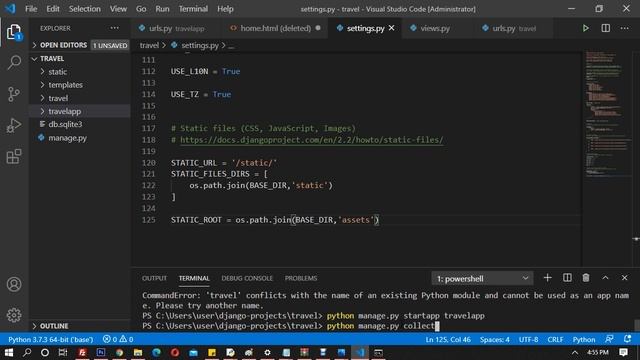Screen dimensions: 640x360
Task: Close the settings.py tab
Action: point(391,28)
